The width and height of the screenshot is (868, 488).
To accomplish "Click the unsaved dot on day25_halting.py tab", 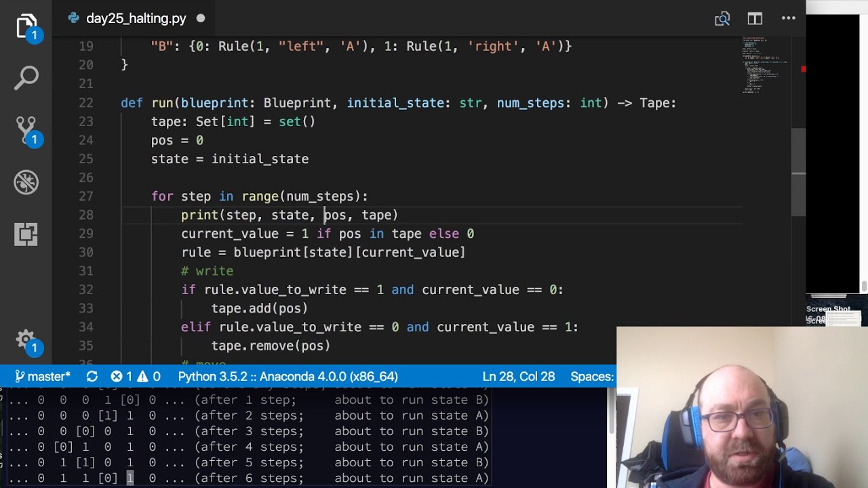I will [201, 18].
